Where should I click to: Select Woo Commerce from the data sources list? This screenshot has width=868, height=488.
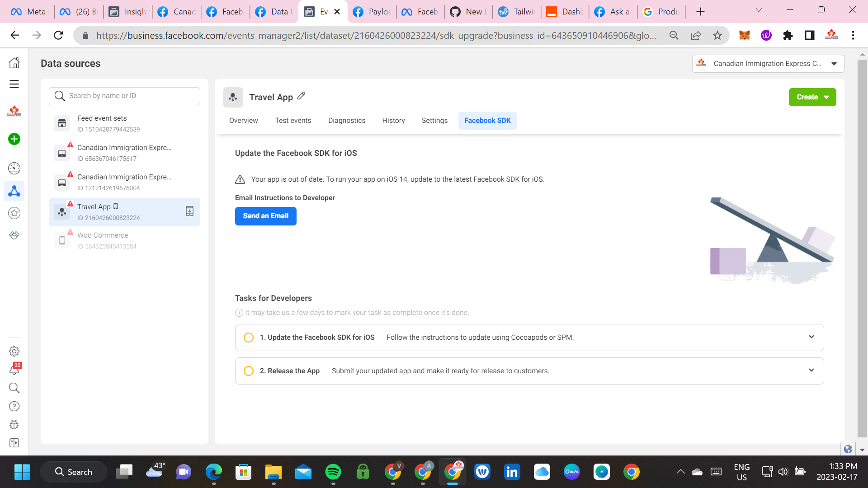click(x=103, y=235)
